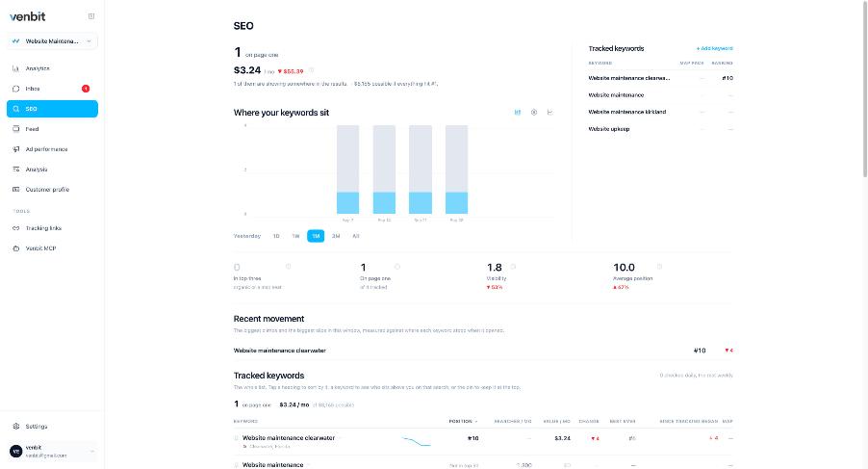Select the 1D time range

point(275,236)
